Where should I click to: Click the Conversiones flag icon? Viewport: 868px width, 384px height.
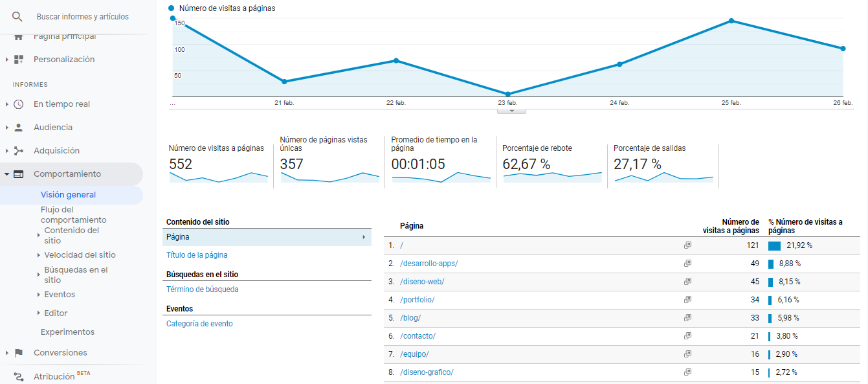click(x=19, y=353)
